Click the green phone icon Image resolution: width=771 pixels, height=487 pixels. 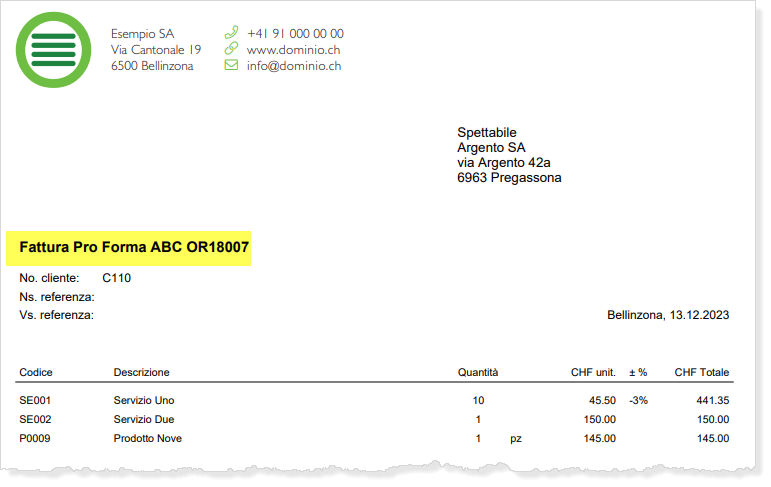[231, 33]
